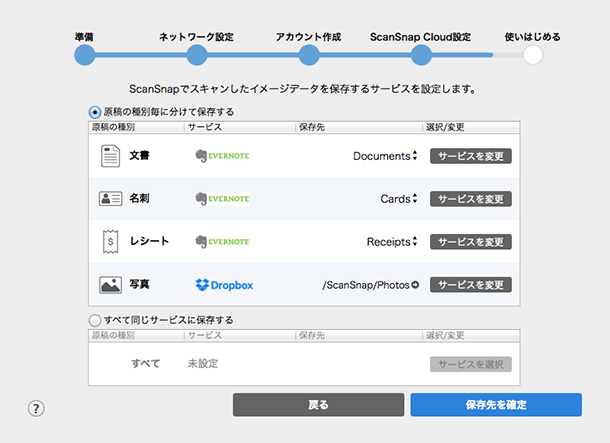Image resolution: width=610 pixels, height=443 pixels.
Task: Click サービスを変更 for 文書 row
Action: pos(471,156)
